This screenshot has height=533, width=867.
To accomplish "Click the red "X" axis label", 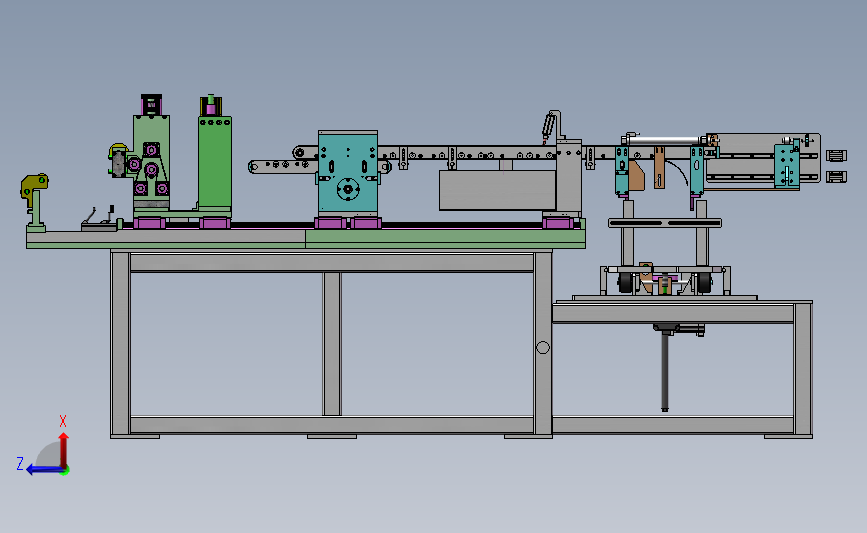I will [x=63, y=421].
